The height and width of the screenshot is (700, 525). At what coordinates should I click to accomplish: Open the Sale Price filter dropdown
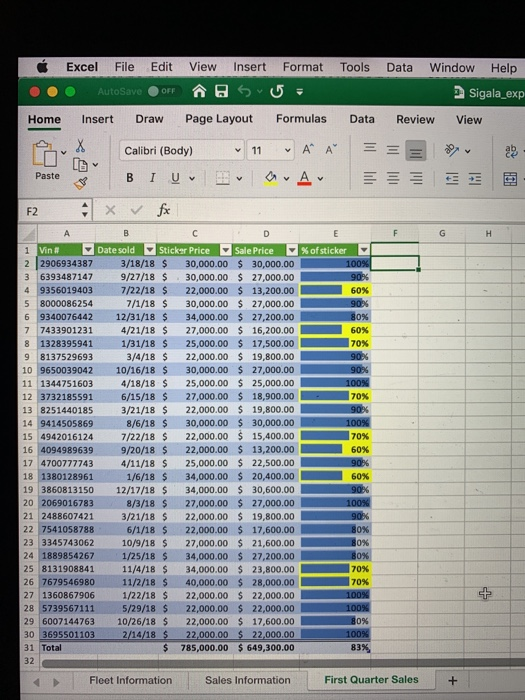(x=292, y=250)
